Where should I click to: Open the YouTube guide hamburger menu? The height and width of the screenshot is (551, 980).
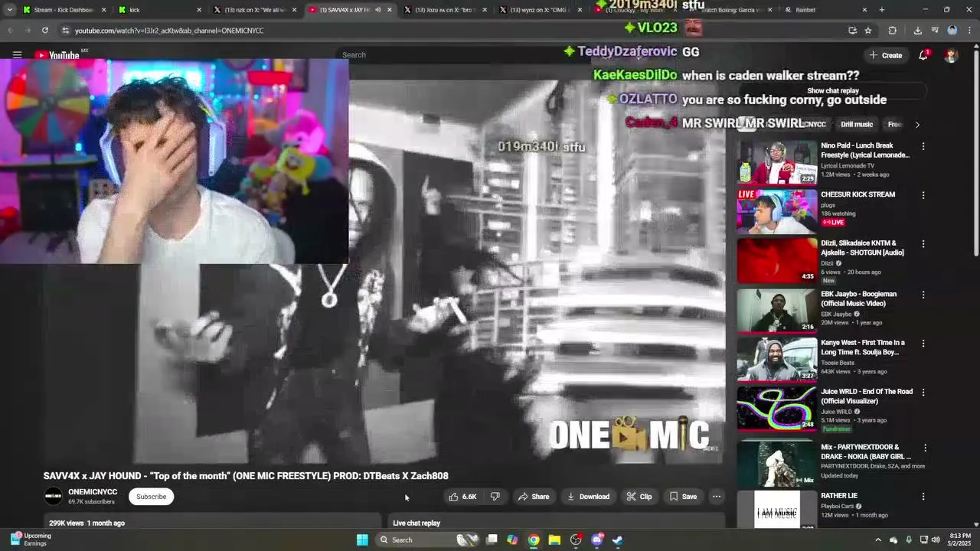(x=17, y=55)
